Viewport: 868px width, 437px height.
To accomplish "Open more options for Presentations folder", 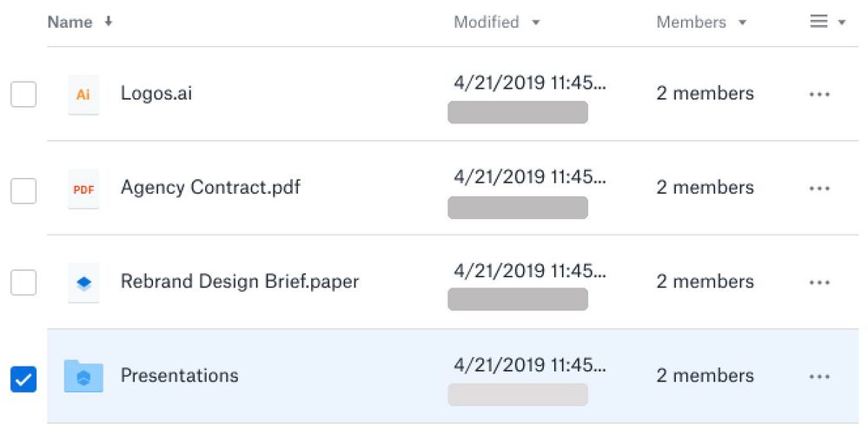I will pyautogui.click(x=818, y=376).
